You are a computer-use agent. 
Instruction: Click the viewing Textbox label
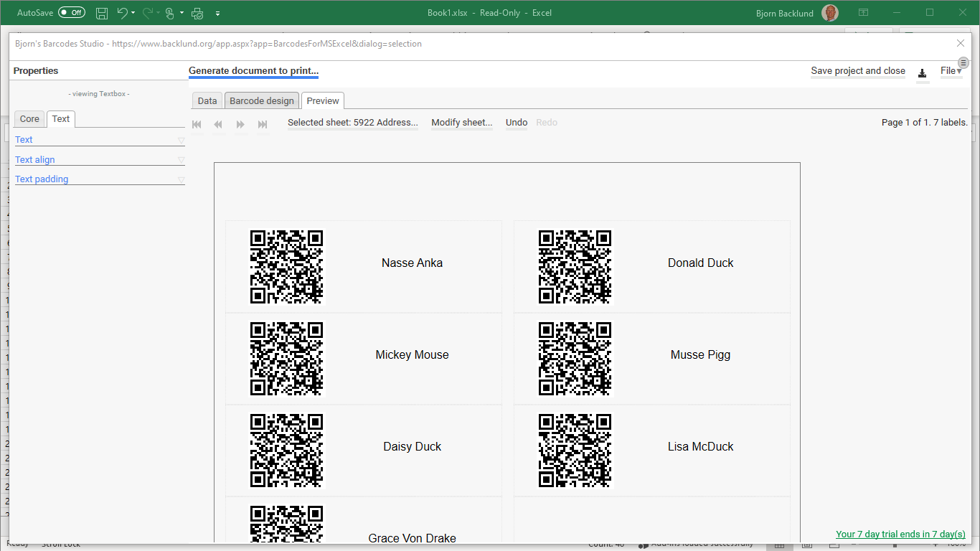(x=99, y=94)
